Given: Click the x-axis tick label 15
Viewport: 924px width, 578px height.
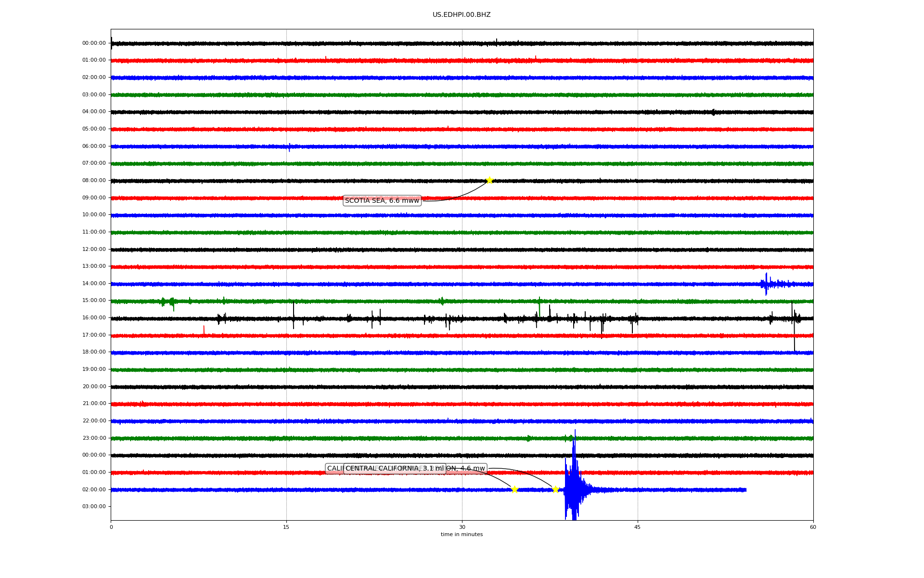Looking at the screenshot, I should pyautogui.click(x=286, y=527).
